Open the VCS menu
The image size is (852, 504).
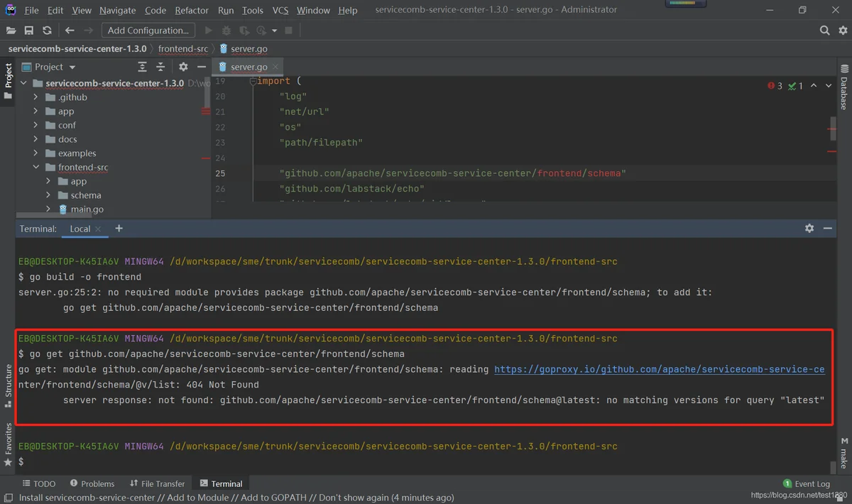point(280,10)
